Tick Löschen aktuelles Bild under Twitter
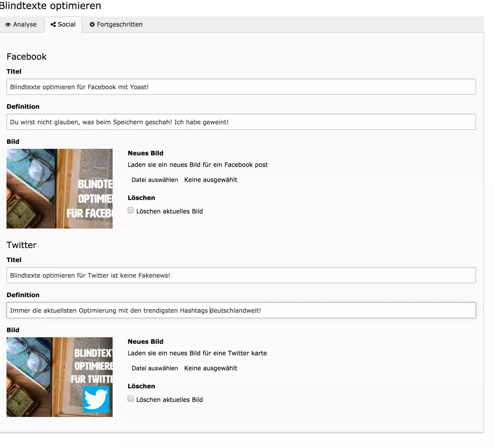The image size is (495, 448). tap(131, 399)
